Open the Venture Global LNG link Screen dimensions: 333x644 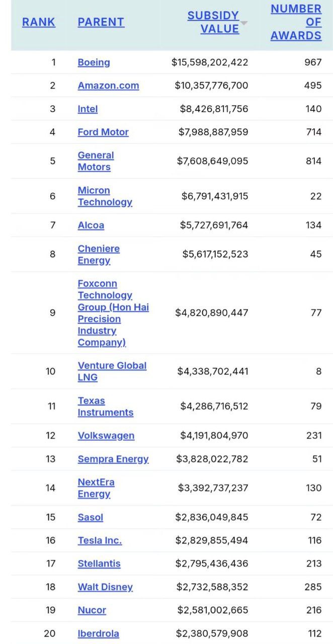point(112,371)
